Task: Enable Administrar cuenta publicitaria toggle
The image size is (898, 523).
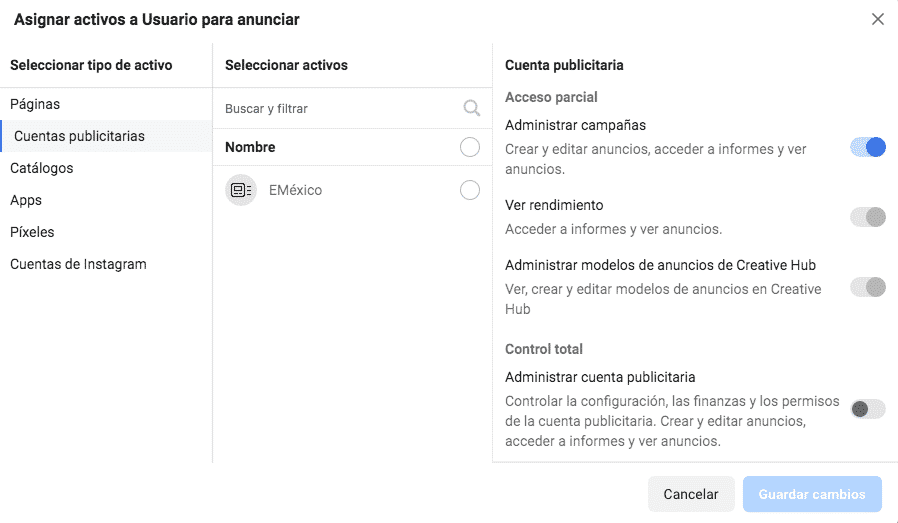Action: point(868,409)
